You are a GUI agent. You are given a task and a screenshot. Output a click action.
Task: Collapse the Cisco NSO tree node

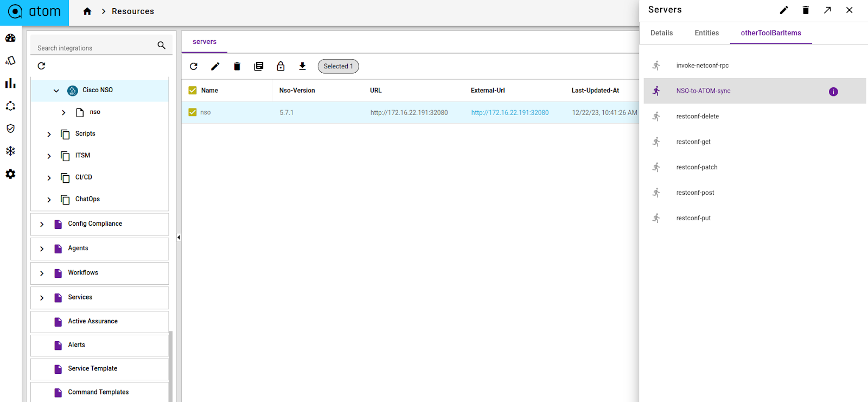coord(56,91)
